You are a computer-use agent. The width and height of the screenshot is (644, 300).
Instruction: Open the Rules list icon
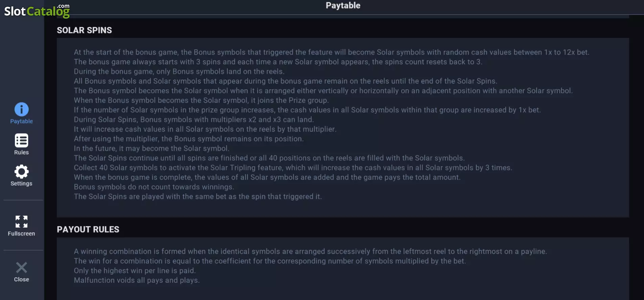(x=21, y=140)
